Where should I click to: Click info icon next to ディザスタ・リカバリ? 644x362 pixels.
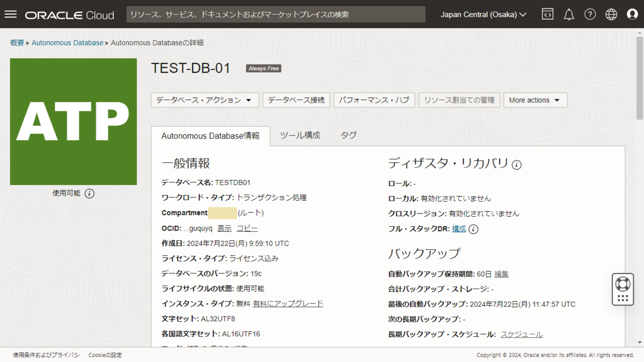pyautogui.click(x=517, y=165)
